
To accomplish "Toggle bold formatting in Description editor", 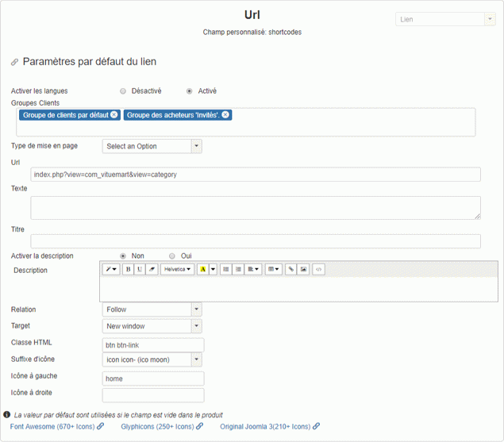I will (129, 270).
